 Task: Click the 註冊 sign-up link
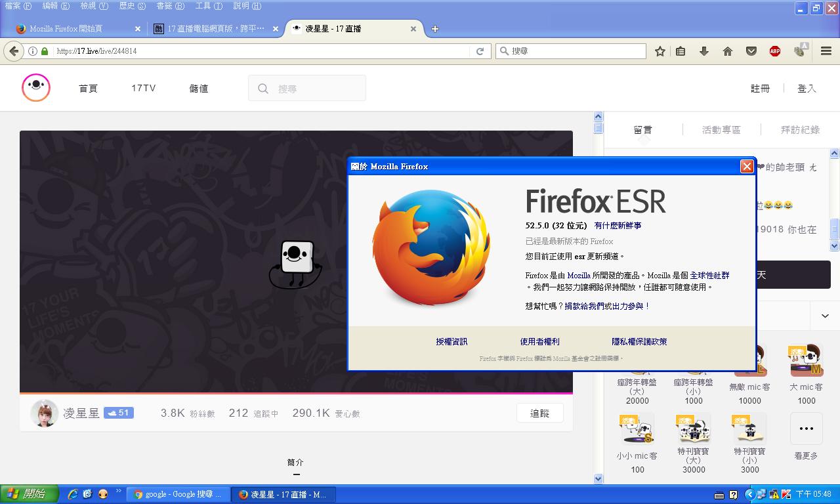point(760,88)
